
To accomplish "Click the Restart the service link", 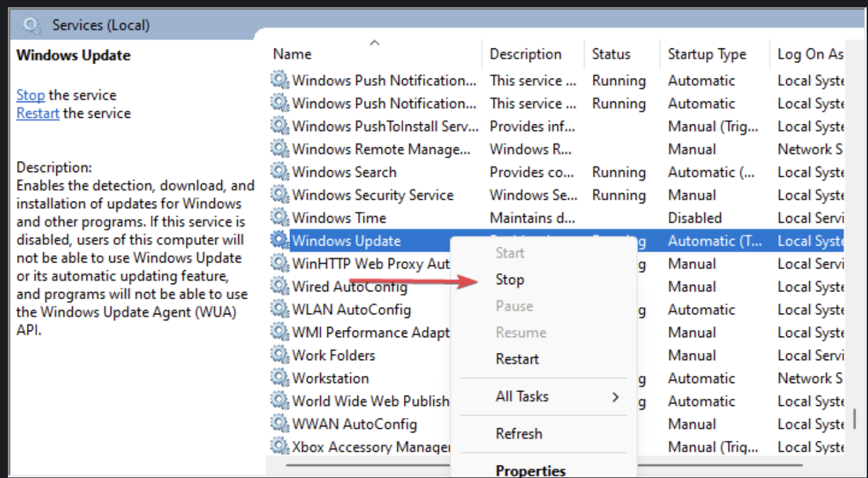I will tap(38, 113).
